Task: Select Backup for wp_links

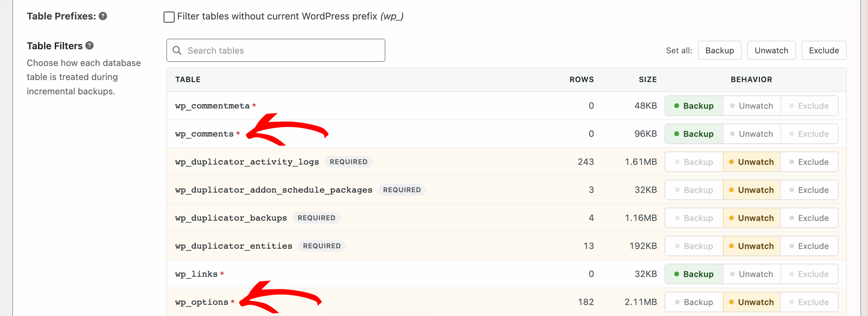Action: 694,274
